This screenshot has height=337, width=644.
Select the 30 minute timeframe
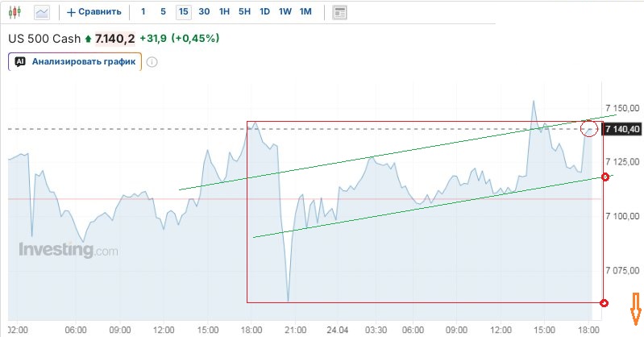click(204, 12)
